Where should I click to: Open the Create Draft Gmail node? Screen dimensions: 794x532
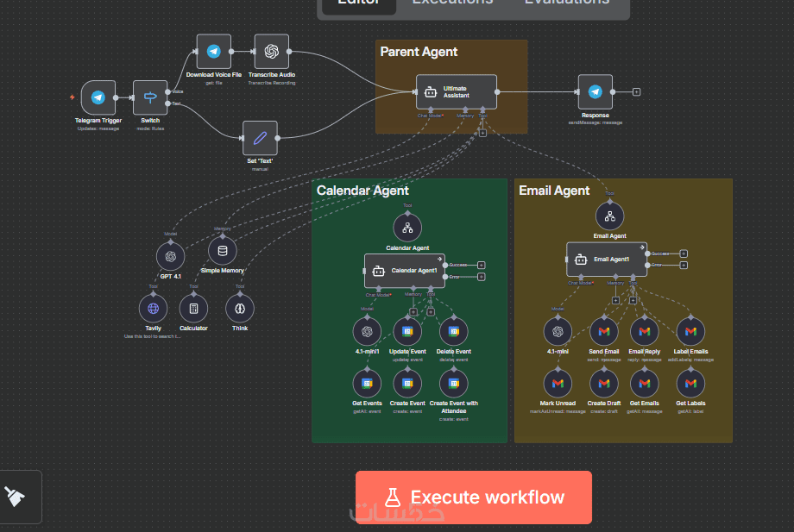(603, 384)
